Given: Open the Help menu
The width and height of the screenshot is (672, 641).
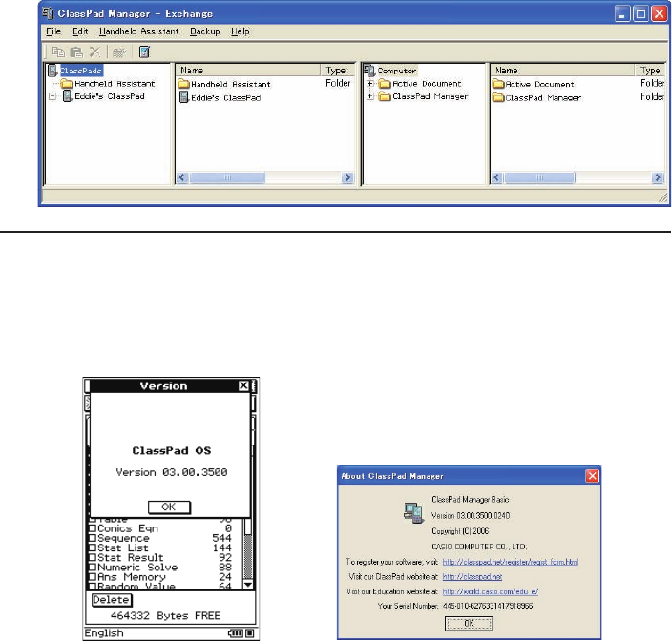Looking at the screenshot, I should click(240, 31).
